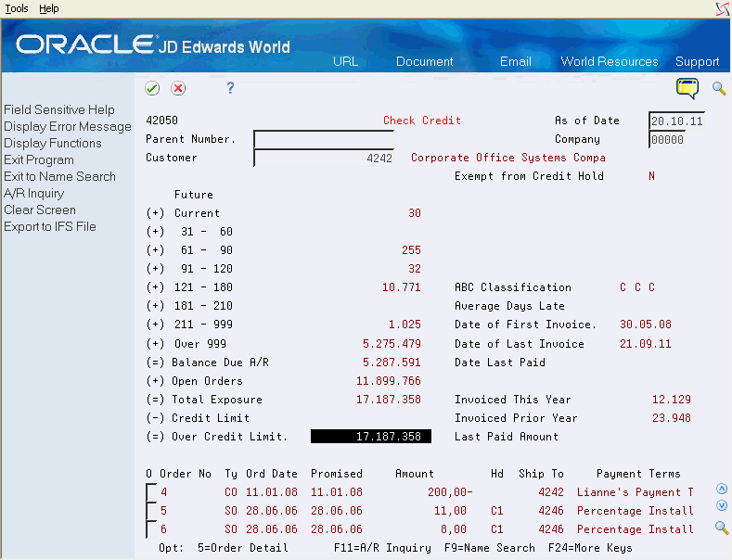This screenshot has width=732, height=560.
Task: Click the 8,00 amount for order 6
Action: 454,529
